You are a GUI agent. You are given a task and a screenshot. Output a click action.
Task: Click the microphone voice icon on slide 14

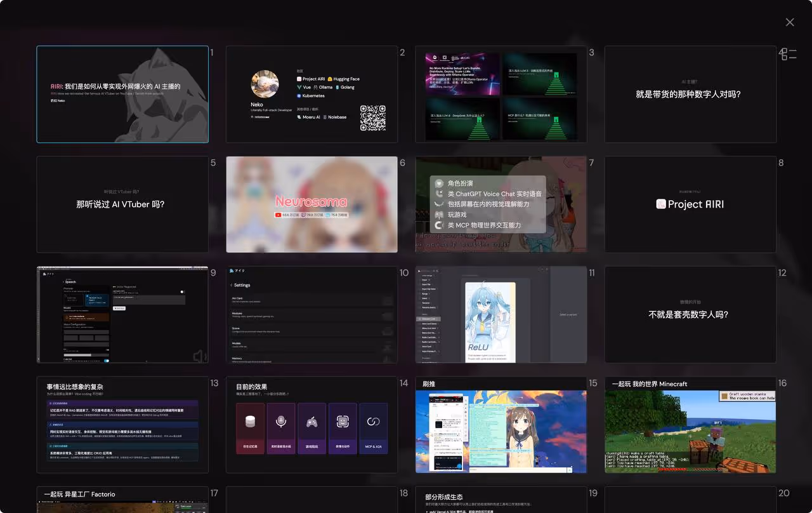tap(281, 423)
